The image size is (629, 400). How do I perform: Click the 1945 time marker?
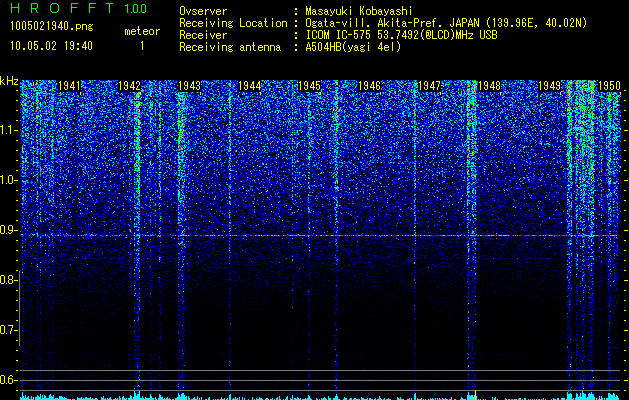tap(309, 86)
